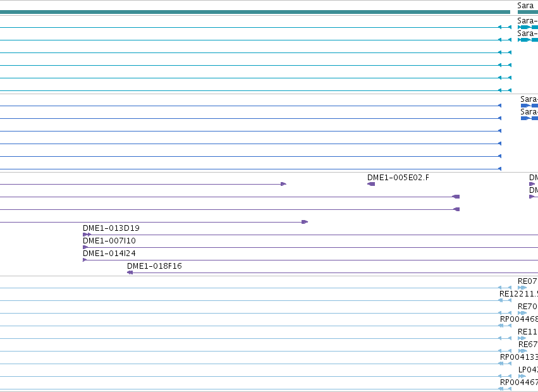Select the DME1-007I10 label

[109, 241]
